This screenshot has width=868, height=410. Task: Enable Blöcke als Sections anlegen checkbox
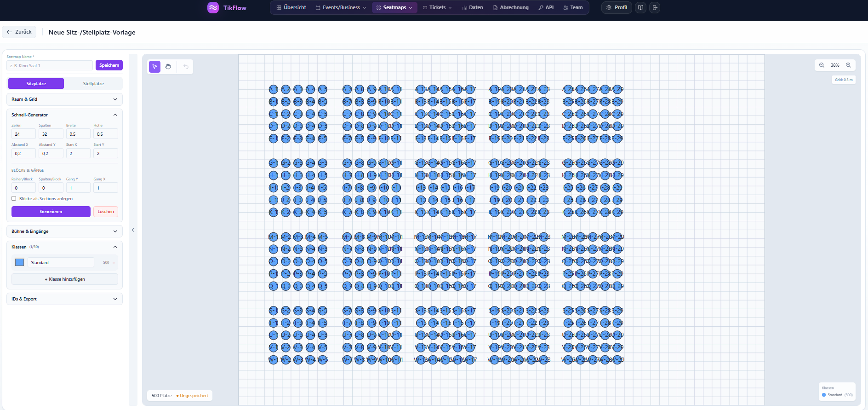[14, 199]
